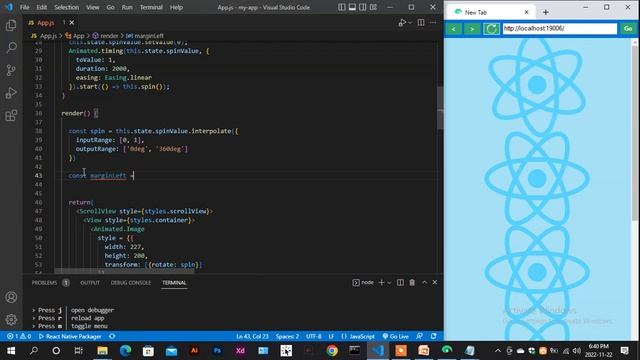Click the editor horizontal scrollbar

[124, 271]
